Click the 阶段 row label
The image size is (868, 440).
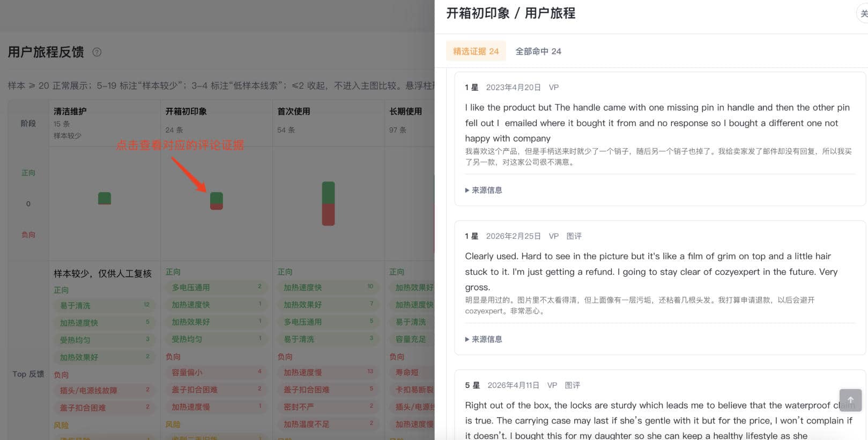[28, 123]
